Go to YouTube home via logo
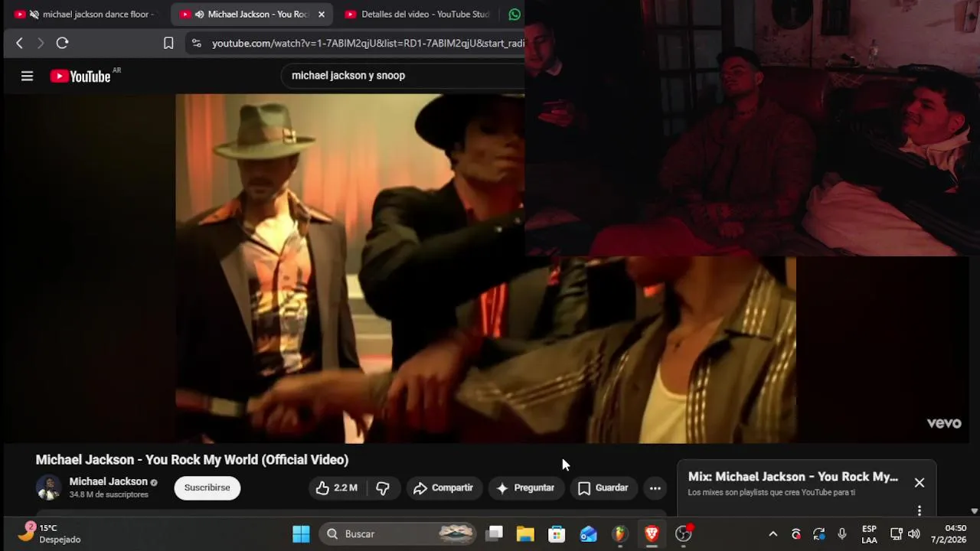980x551 pixels. pos(80,76)
